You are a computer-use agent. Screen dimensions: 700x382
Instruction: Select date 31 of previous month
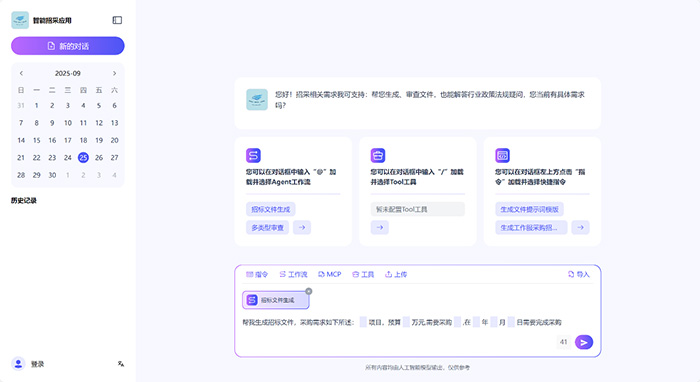21,105
